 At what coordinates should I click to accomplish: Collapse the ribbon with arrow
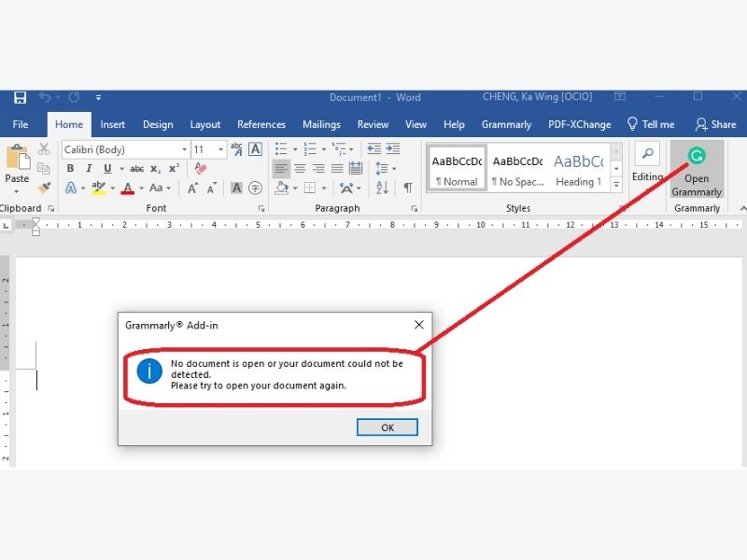[742, 208]
